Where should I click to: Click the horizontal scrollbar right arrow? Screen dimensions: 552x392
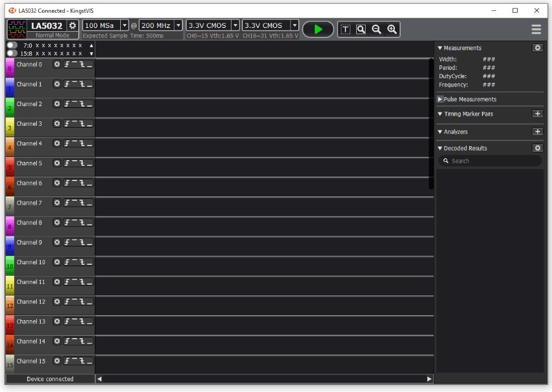coord(429,379)
